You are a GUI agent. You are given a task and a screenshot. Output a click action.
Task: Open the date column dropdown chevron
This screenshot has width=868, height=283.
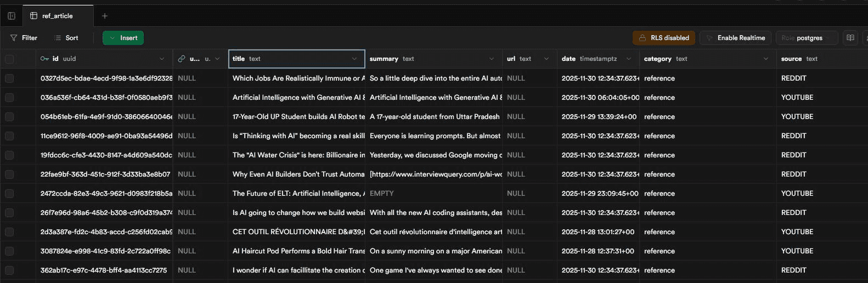[629, 59]
